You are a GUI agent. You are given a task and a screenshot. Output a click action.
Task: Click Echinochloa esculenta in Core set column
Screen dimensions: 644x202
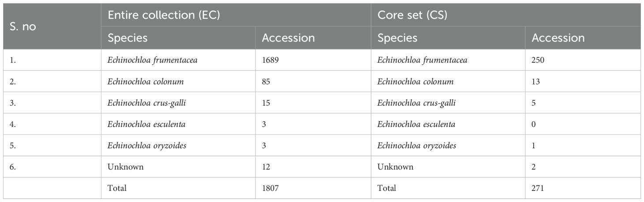coord(416,124)
